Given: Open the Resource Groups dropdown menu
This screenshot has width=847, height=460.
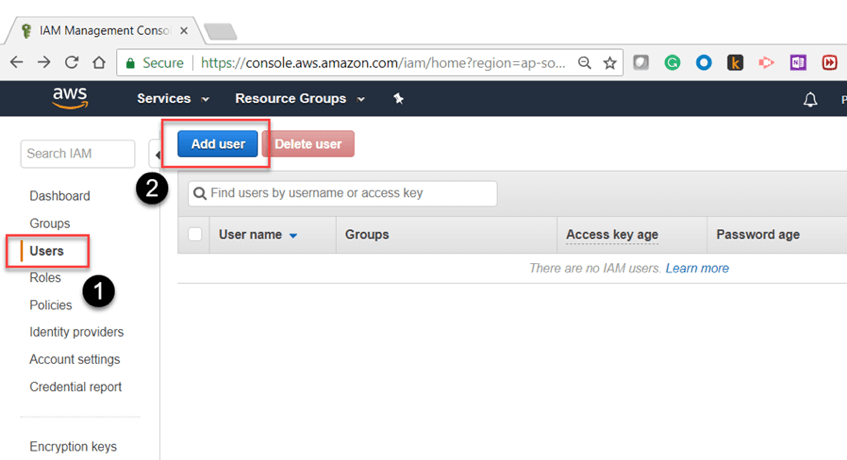Looking at the screenshot, I should coord(300,98).
